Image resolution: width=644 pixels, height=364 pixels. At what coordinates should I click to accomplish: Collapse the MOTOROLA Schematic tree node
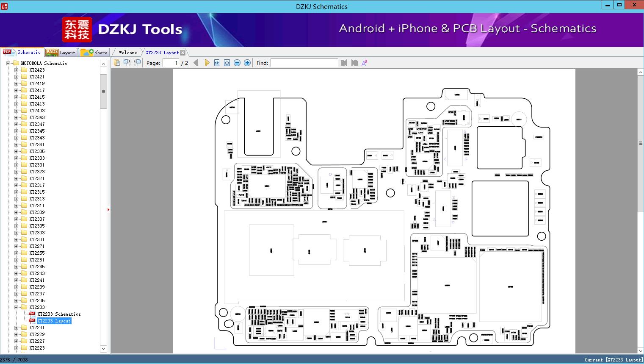(x=8, y=63)
